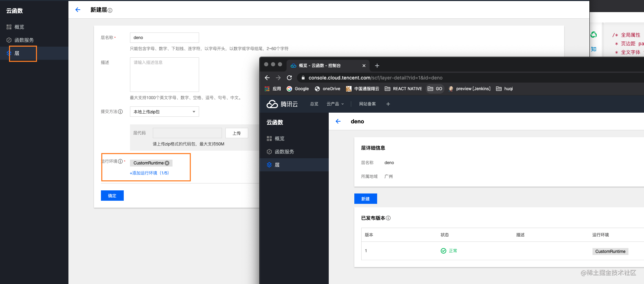The image size is (644, 284).
Task: Click the 确定 button
Action: coord(112,196)
